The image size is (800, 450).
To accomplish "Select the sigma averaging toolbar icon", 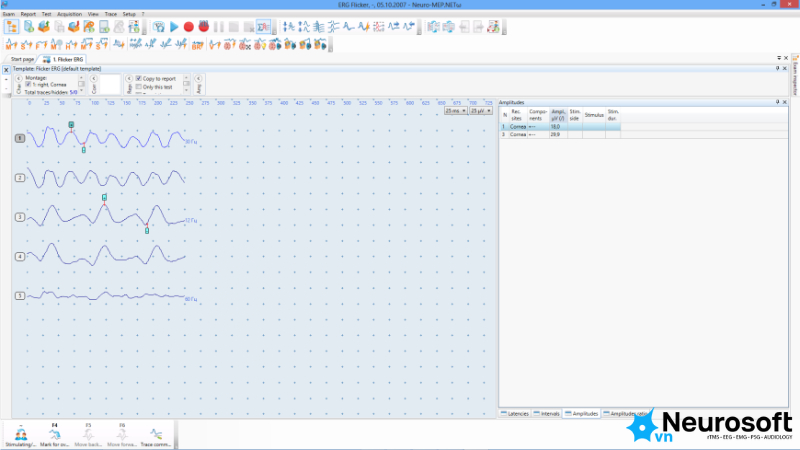I will click(x=264, y=27).
